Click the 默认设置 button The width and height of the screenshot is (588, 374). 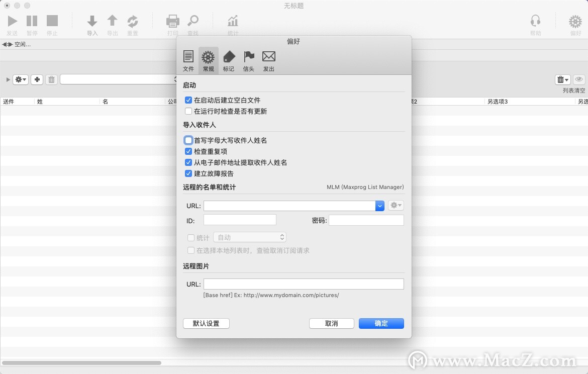point(206,323)
